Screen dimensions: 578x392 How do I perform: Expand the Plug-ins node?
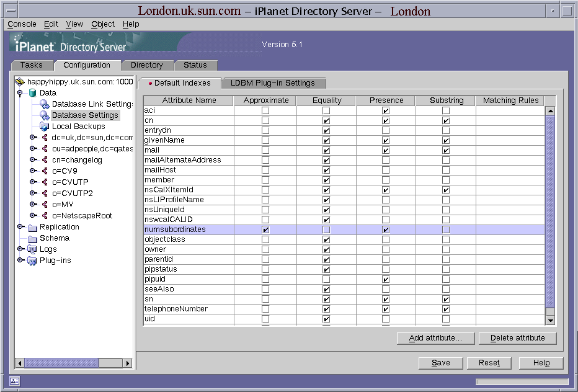[20, 260]
